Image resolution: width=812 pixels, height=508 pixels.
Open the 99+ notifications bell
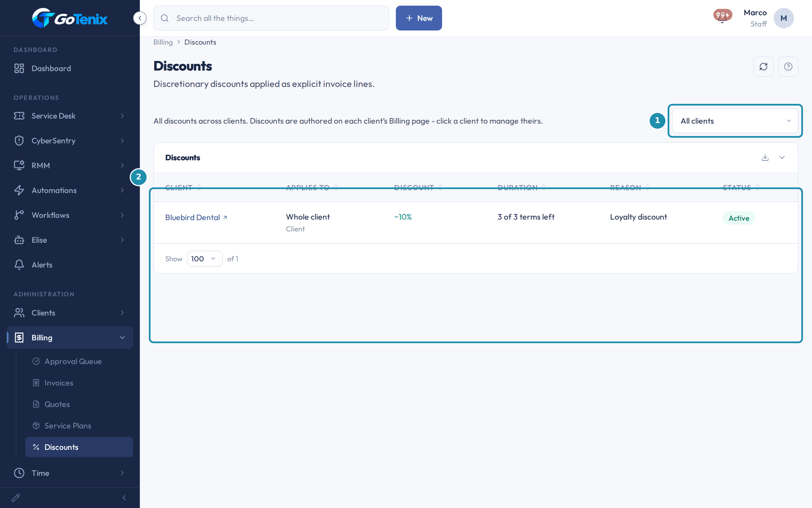(722, 16)
